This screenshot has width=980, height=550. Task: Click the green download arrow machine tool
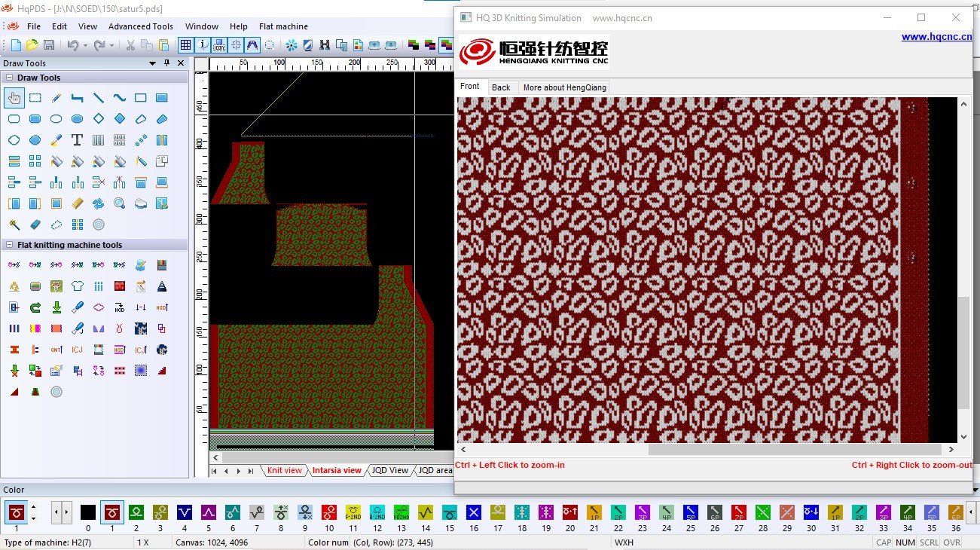[56, 307]
